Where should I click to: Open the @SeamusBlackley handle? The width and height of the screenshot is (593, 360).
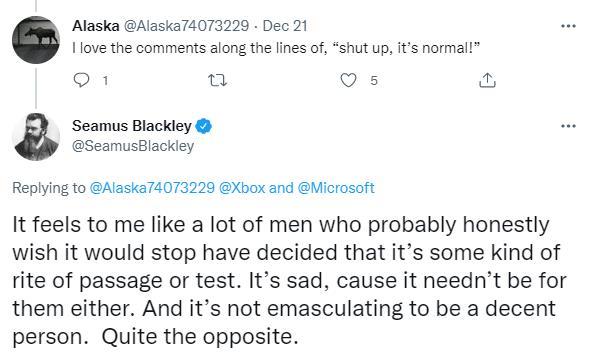point(133,146)
